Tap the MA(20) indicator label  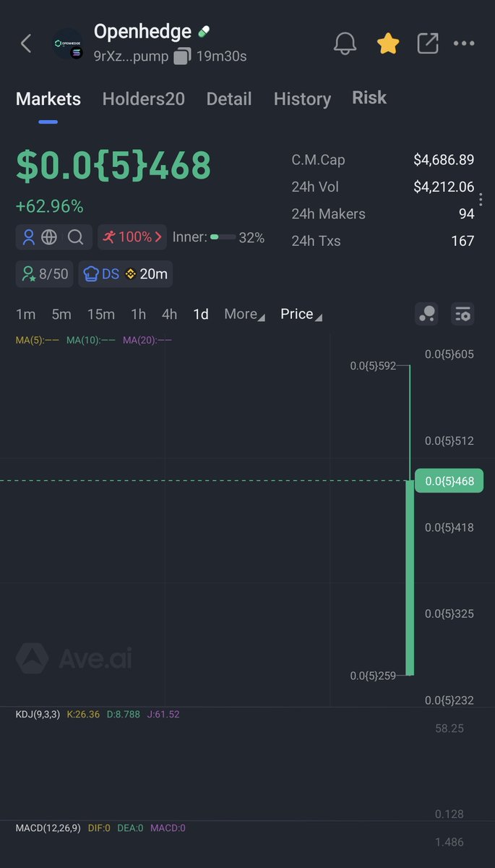pos(147,340)
